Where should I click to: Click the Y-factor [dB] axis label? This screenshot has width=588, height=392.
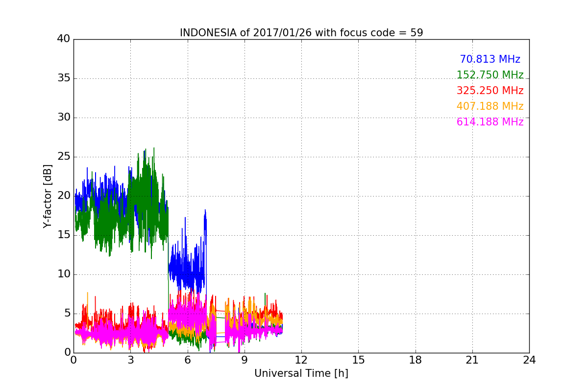click(48, 196)
